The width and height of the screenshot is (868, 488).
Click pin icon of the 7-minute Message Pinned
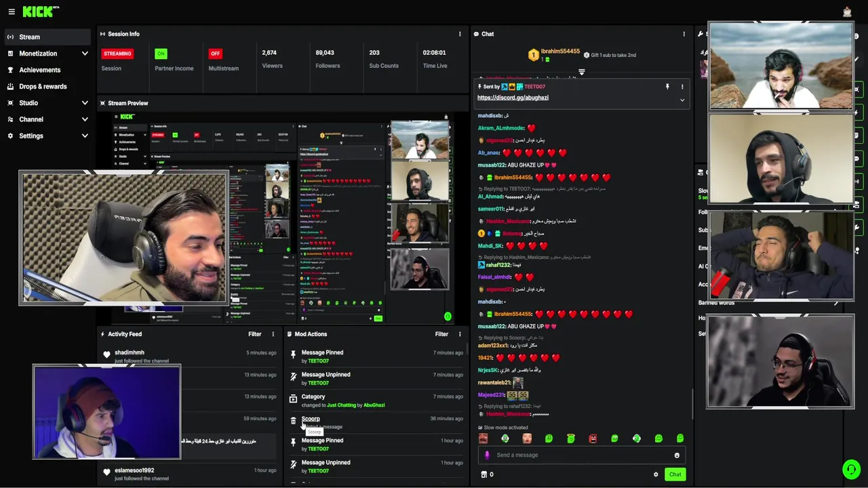(293, 354)
